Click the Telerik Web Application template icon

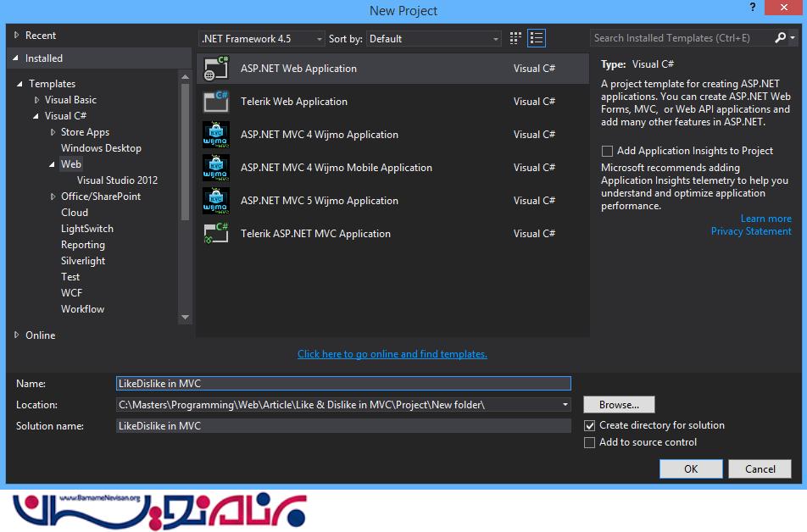point(216,102)
